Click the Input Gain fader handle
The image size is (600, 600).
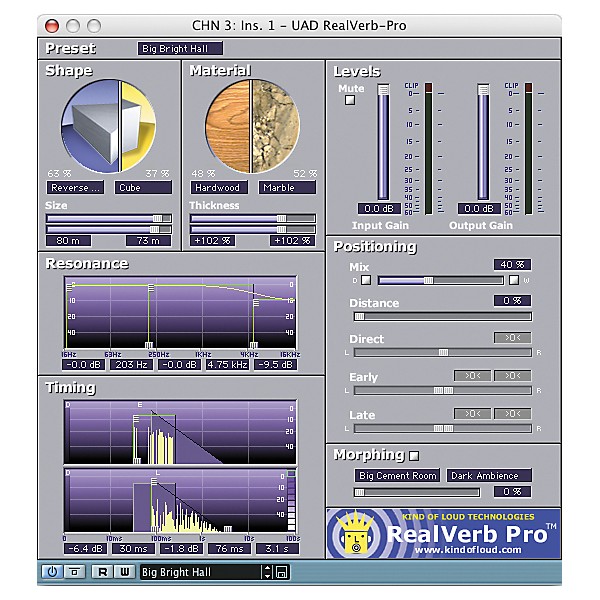(x=383, y=90)
